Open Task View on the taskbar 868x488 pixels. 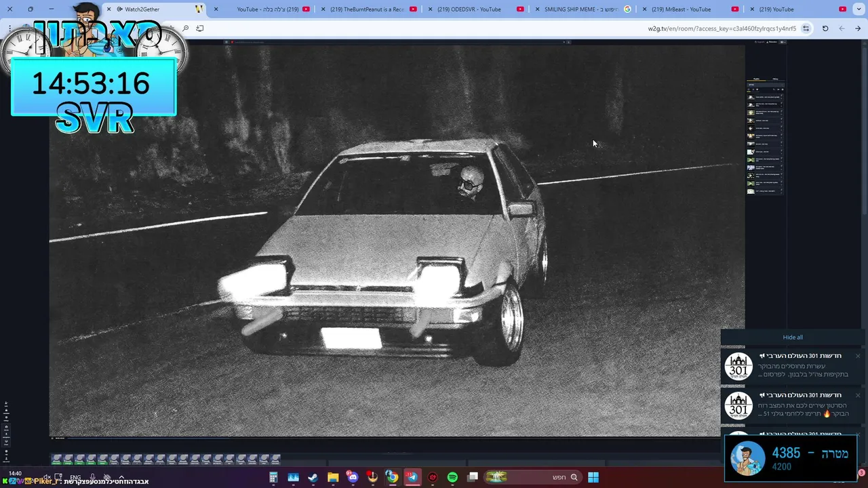[x=473, y=477]
